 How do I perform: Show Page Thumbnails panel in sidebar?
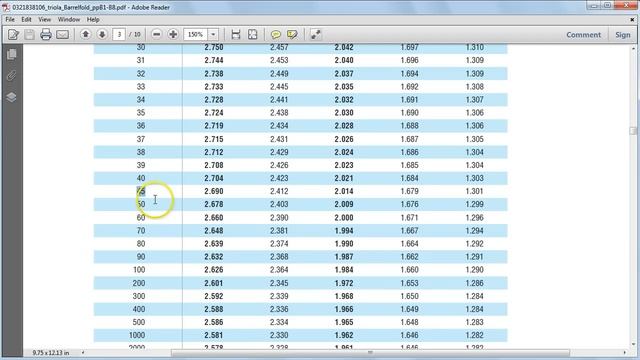[11, 54]
